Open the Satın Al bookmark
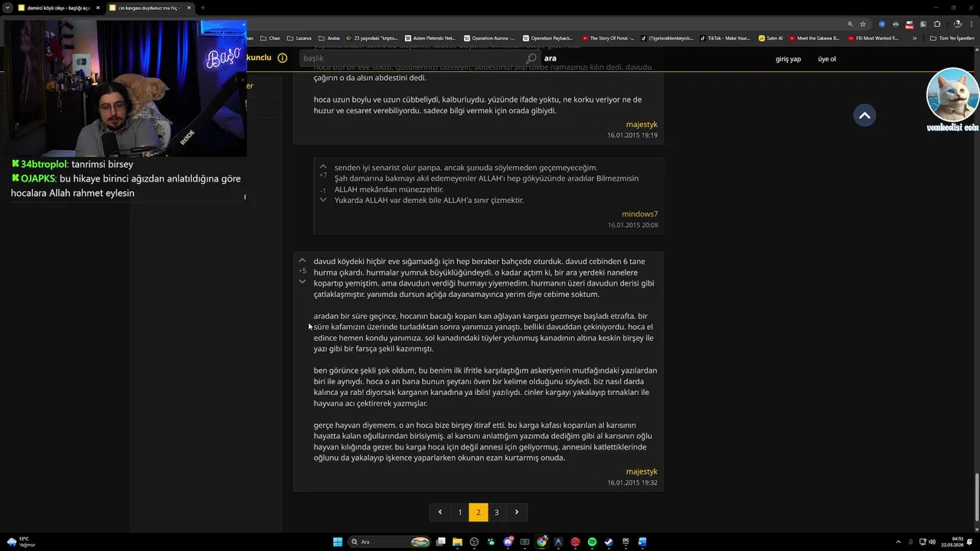The image size is (980, 551). coord(771,38)
